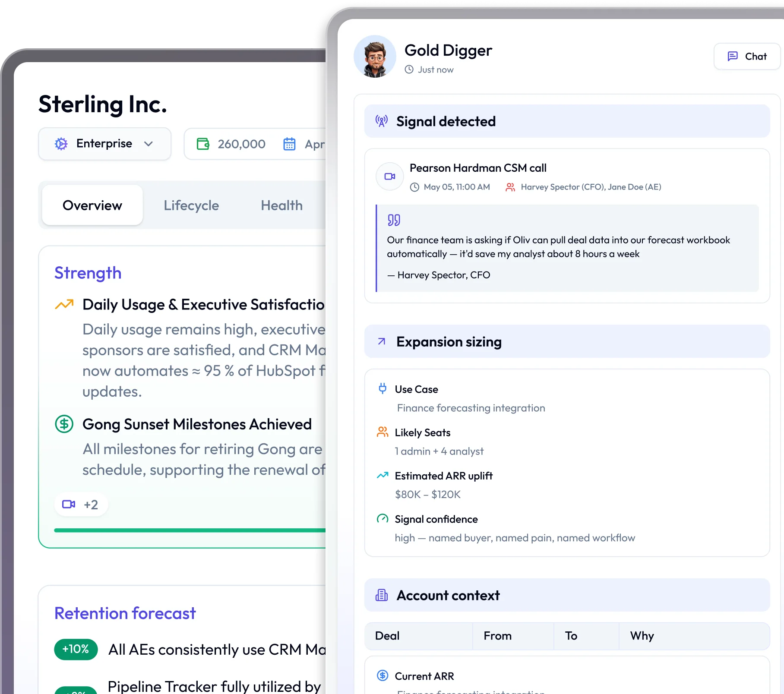The height and width of the screenshot is (694, 784).
Task: Click the Gold Digger agent name
Action: (448, 50)
